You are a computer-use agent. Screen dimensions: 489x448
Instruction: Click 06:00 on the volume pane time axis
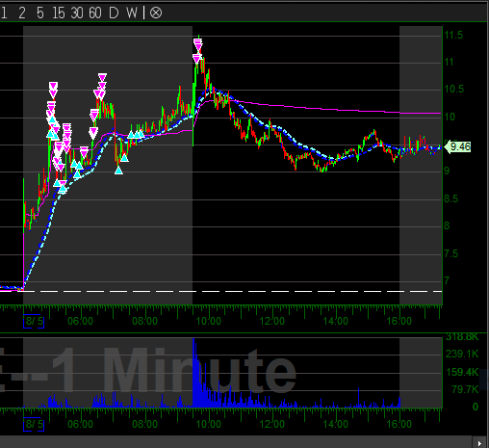click(x=81, y=424)
